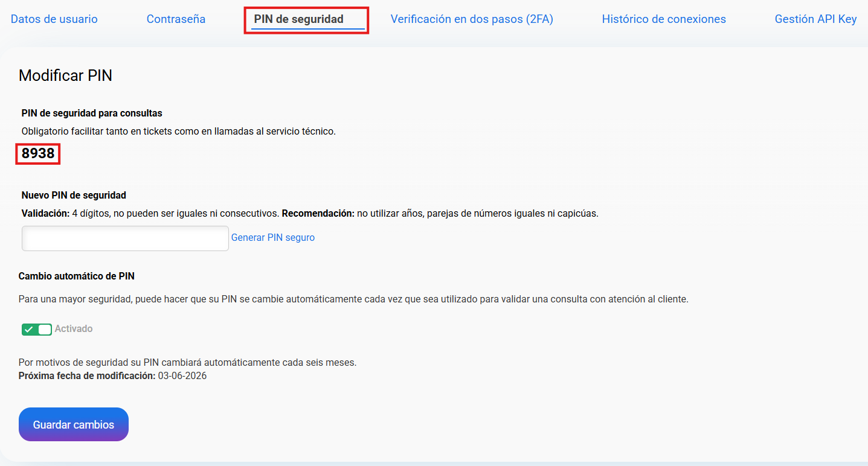Click the Modificar PIN heading
Image resolution: width=868 pixels, height=466 pixels.
click(65, 75)
